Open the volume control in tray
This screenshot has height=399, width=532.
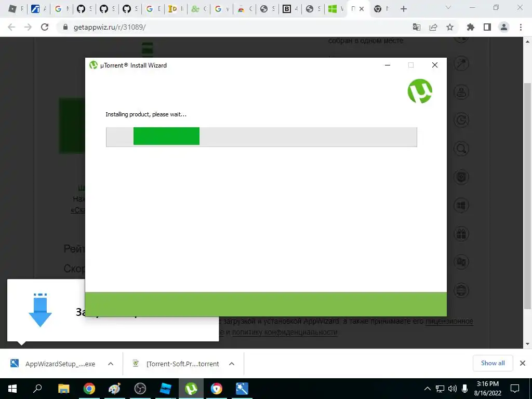pos(453,389)
